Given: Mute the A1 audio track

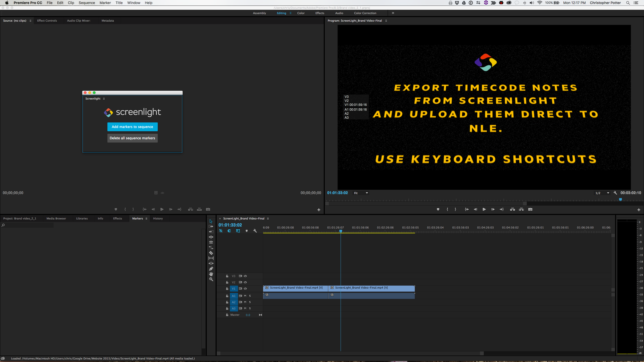Looking at the screenshot, I should pos(245,296).
